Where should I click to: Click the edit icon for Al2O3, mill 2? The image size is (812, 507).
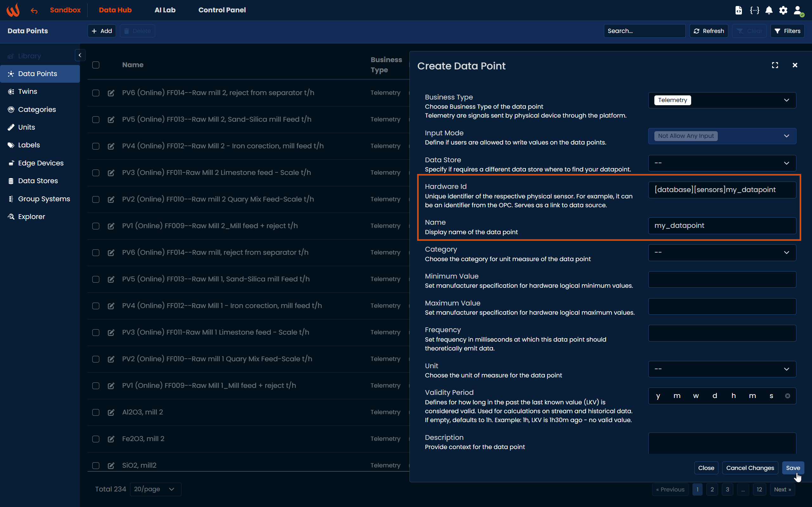pyautogui.click(x=111, y=412)
